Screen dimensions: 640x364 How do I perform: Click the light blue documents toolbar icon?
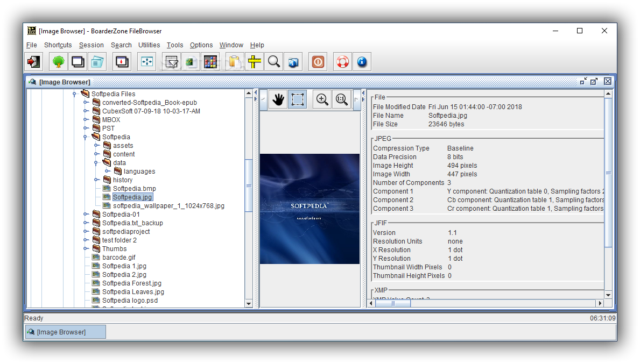(97, 62)
